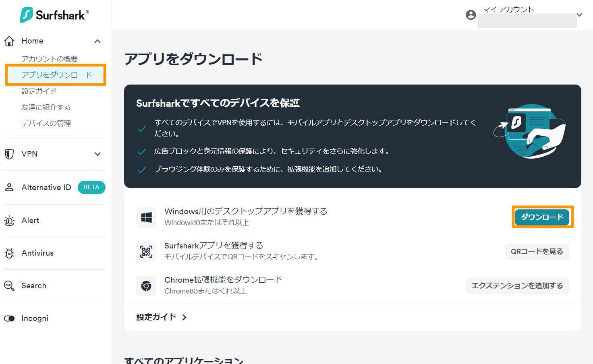
Task: Click the Surfshark logo
Action: coord(54,15)
